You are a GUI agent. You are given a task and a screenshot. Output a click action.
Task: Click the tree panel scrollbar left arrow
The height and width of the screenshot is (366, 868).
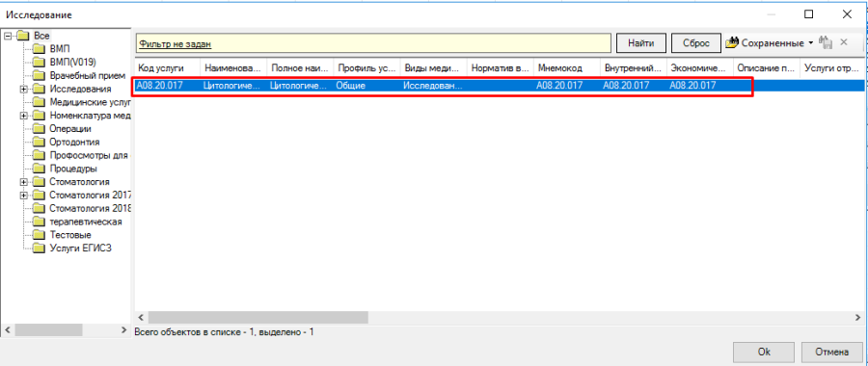(x=7, y=330)
